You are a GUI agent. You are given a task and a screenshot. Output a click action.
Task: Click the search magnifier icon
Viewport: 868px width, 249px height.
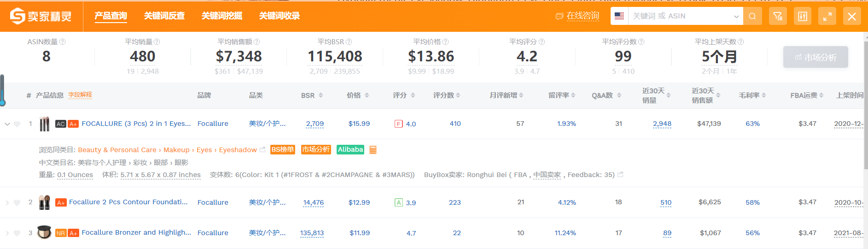point(752,16)
